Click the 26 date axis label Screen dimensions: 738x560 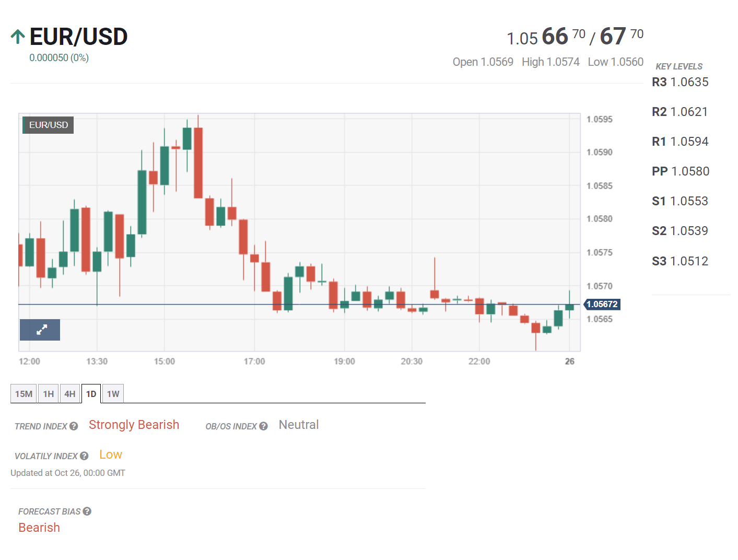570,361
